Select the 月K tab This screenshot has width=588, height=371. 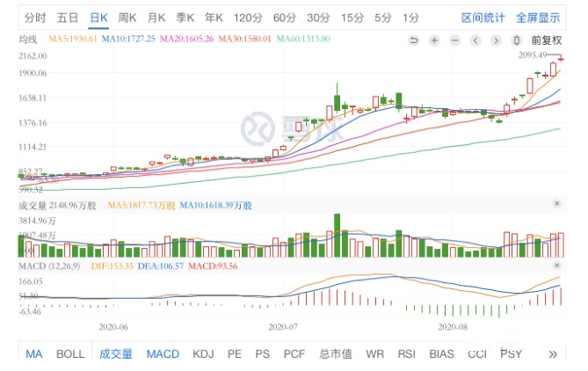[156, 18]
